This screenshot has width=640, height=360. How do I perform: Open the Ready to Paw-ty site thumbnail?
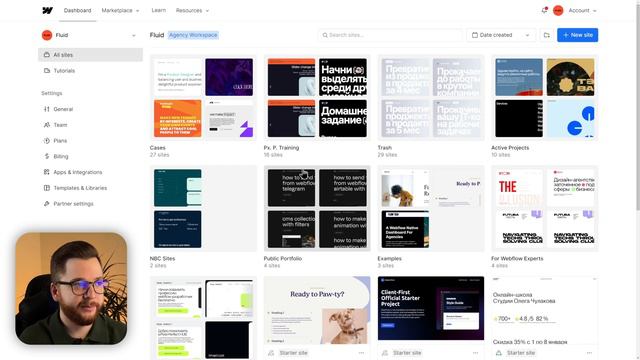click(x=317, y=310)
